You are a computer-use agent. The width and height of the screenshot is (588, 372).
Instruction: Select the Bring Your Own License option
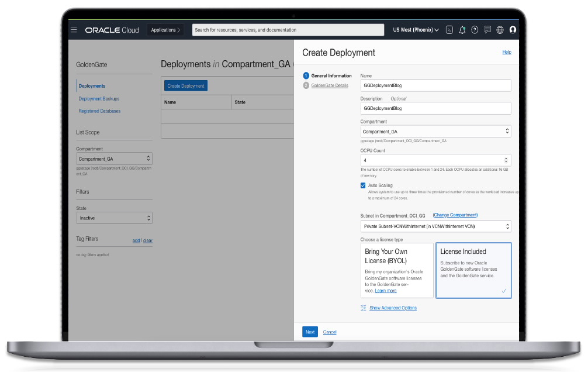tap(396, 270)
